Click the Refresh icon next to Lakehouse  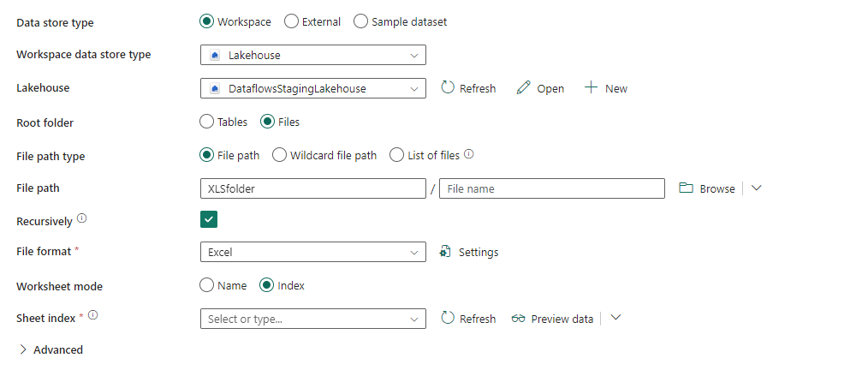click(x=448, y=87)
